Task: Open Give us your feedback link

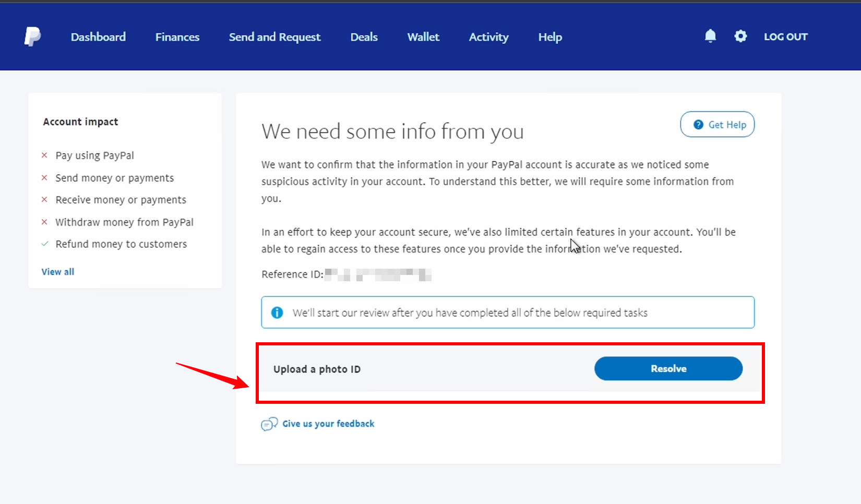Action: [x=328, y=424]
